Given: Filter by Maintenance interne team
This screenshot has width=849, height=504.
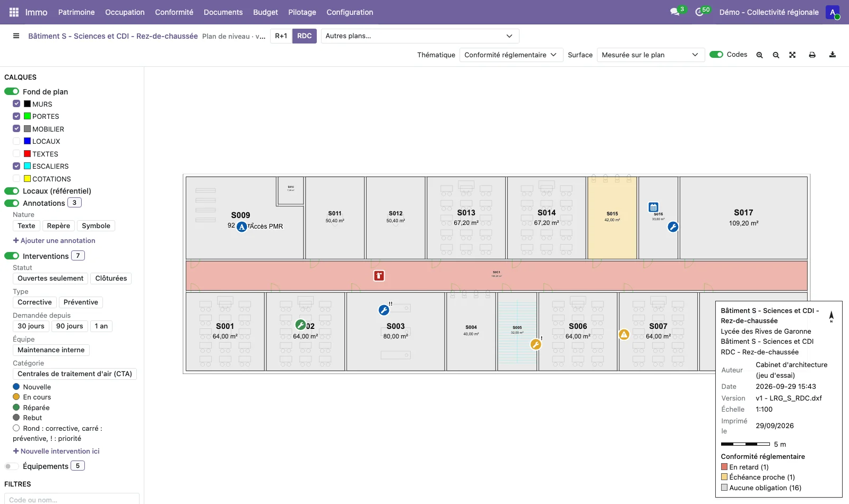Looking at the screenshot, I should [x=51, y=350].
